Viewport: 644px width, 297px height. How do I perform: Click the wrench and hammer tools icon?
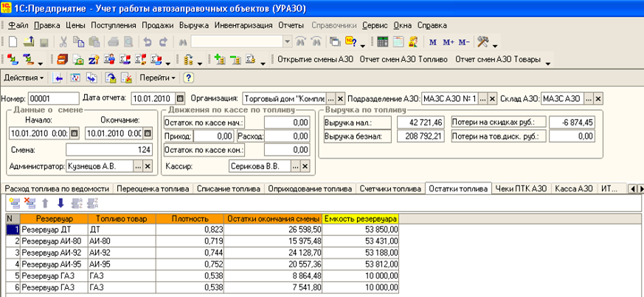click(x=482, y=41)
